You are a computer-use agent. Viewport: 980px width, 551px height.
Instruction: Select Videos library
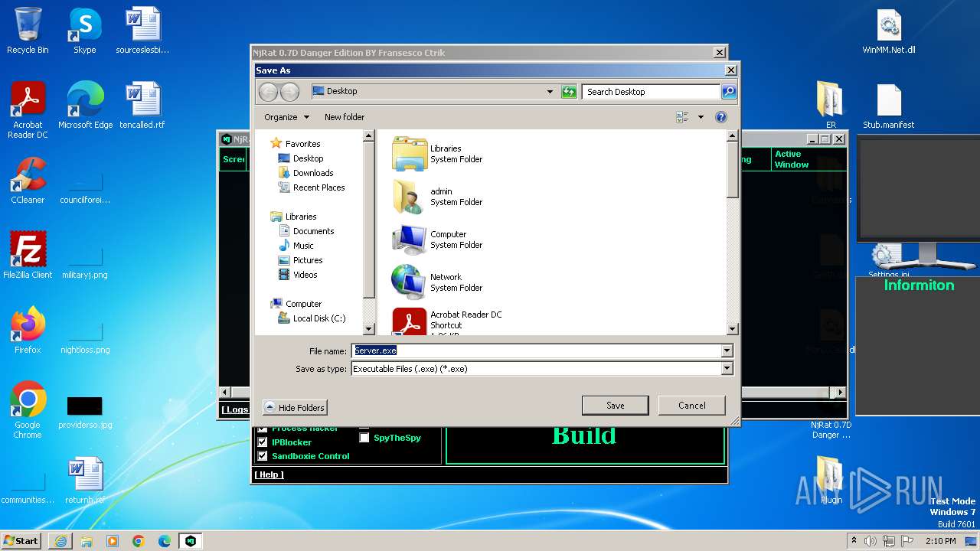point(305,275)
